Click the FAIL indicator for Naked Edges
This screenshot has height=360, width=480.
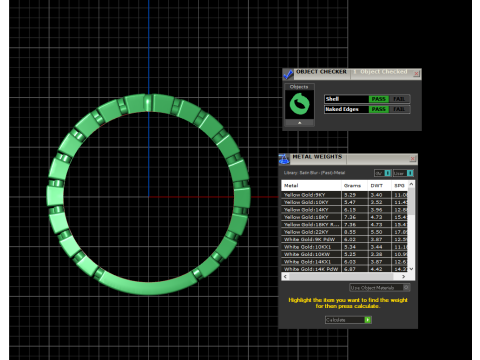pos(399,109)
